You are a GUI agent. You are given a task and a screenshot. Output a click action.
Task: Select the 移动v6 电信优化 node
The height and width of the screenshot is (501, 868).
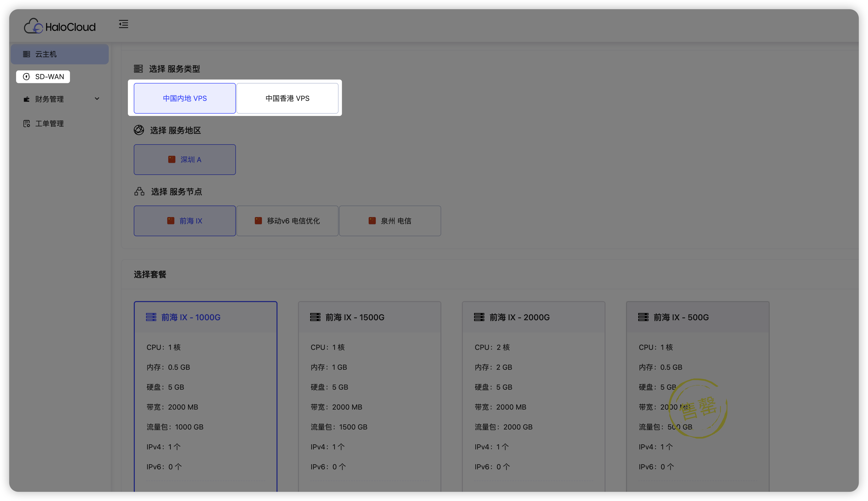(287, 221)
